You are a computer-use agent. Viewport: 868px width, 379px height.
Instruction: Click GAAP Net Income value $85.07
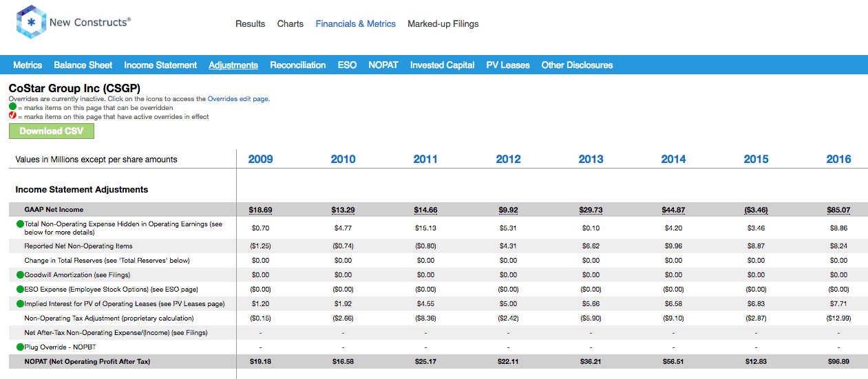point(838,210)
